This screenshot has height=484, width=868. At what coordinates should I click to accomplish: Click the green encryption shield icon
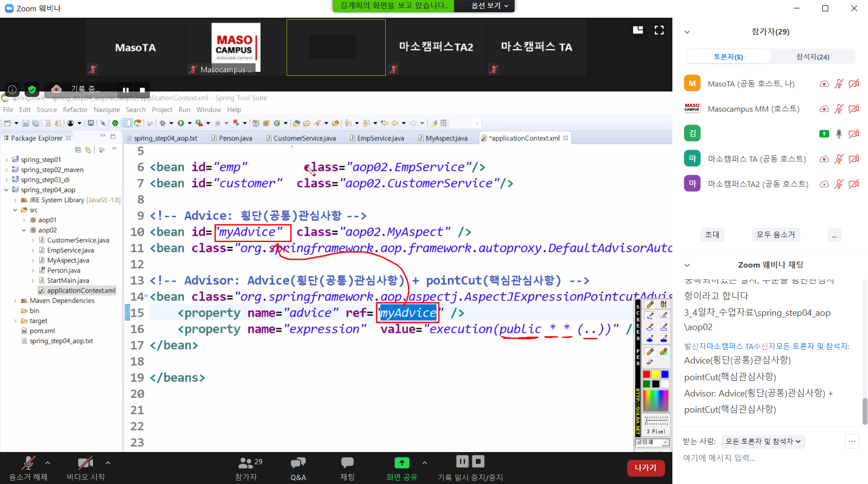(x=32, y=90)
